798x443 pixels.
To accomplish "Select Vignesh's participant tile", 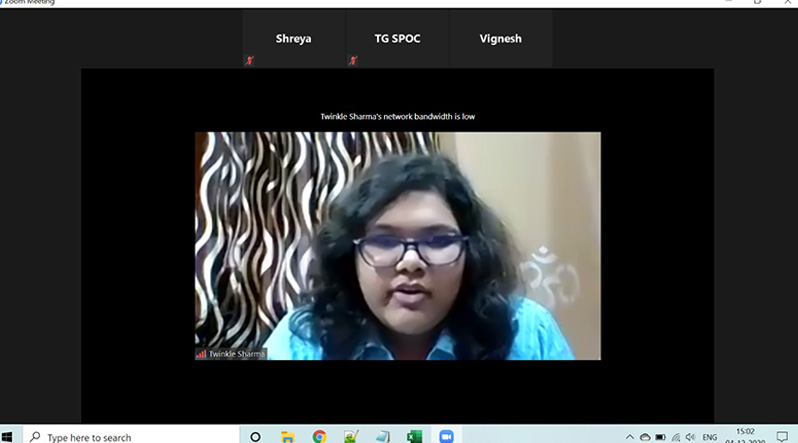I will point(501,39).
